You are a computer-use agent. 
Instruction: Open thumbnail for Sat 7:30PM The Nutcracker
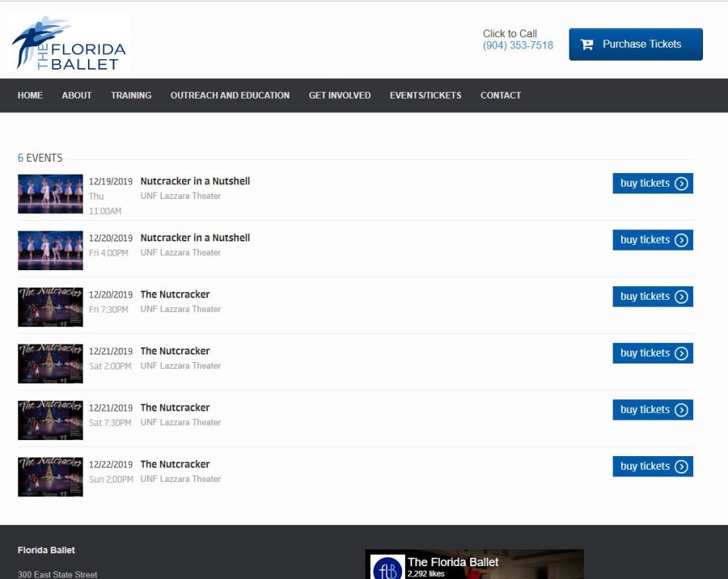click(50, 420)
